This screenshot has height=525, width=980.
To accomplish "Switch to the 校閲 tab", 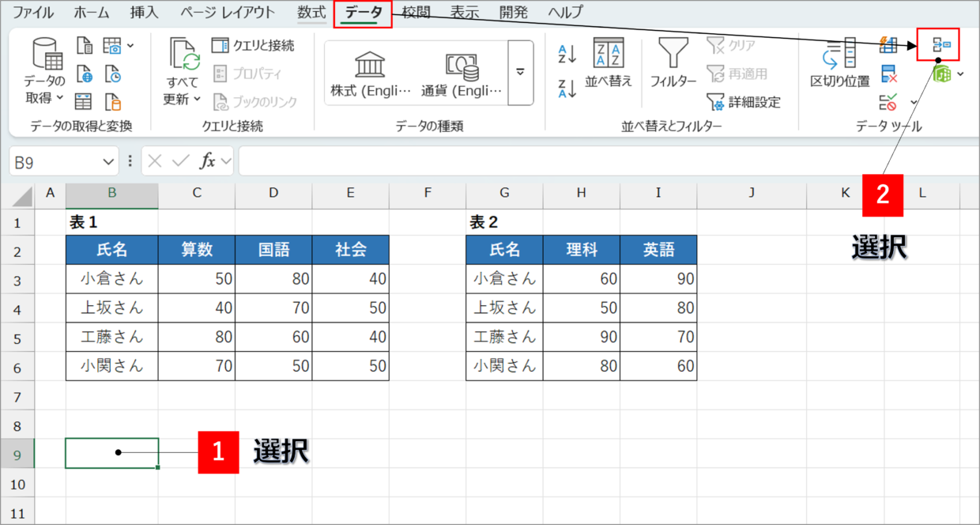I will [416, 13].
